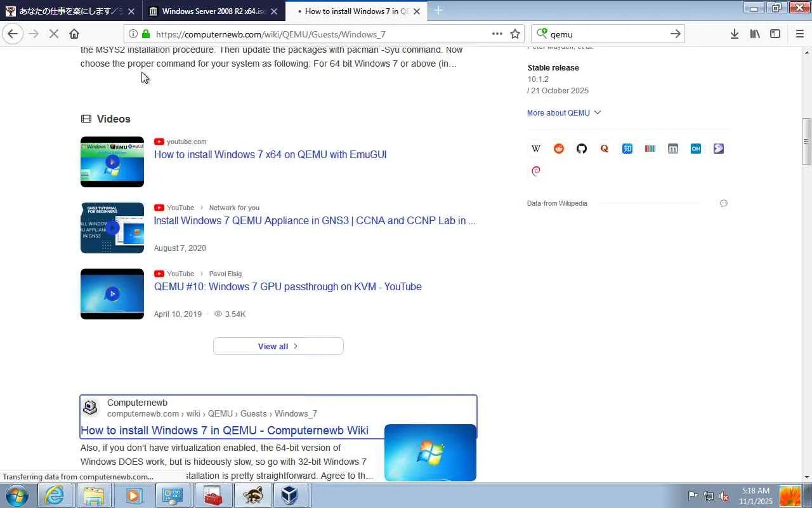
Task: Open the page actions three-dot menu
Action: click(497, 34)
